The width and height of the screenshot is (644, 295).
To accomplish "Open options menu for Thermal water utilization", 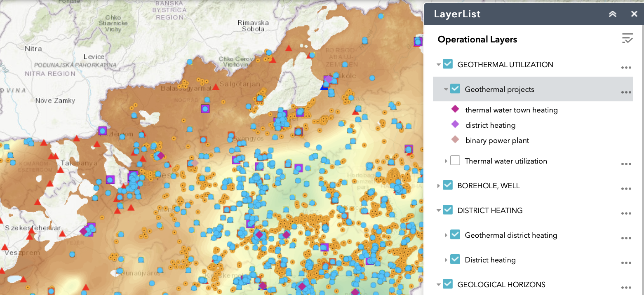I will [626, 164].
